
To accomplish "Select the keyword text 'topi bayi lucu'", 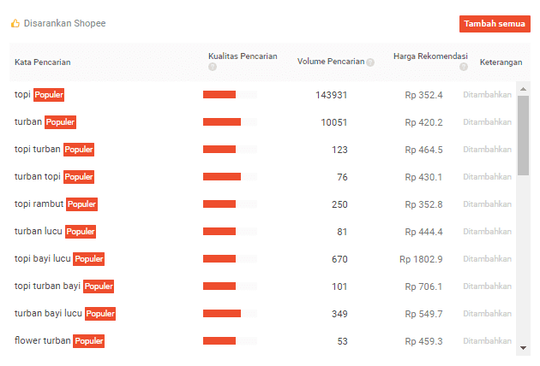I will coord(42,259).
